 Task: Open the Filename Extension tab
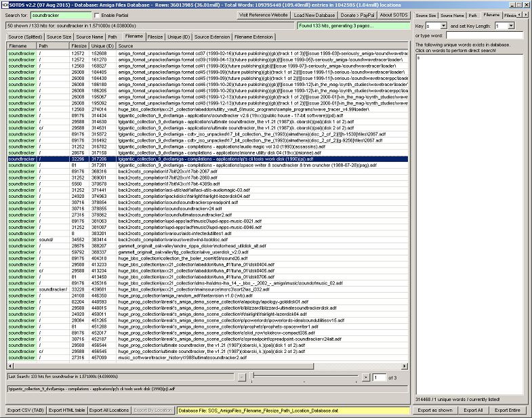click(253, 37)
